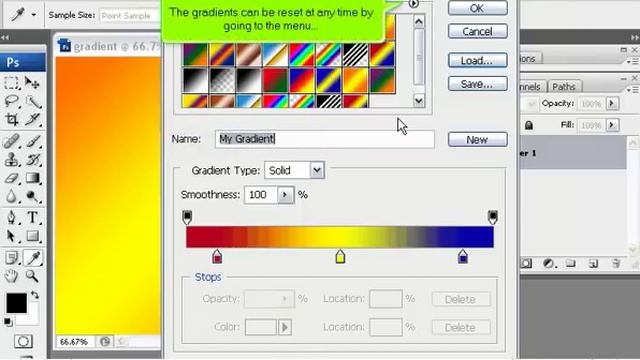Select the Path Selection tool
640x360 pixels.
(x=11, y=236)
